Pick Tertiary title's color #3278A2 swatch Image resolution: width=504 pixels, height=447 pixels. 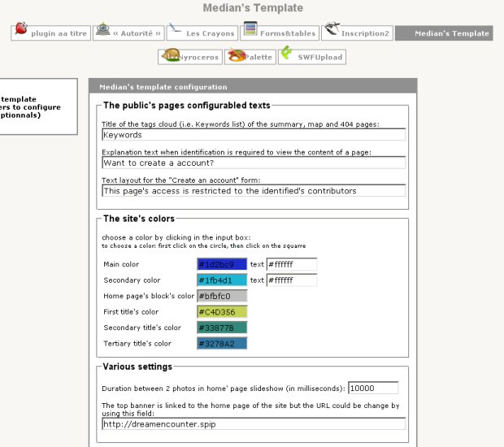222,344
